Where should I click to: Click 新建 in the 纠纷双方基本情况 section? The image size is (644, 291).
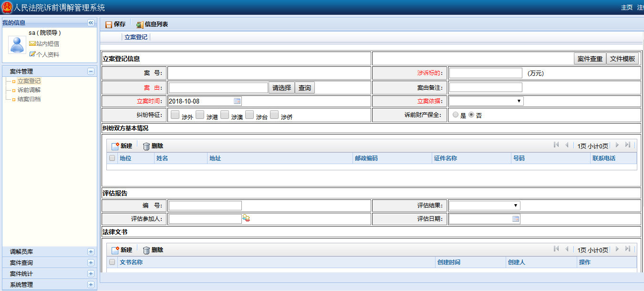coord(122,146)
